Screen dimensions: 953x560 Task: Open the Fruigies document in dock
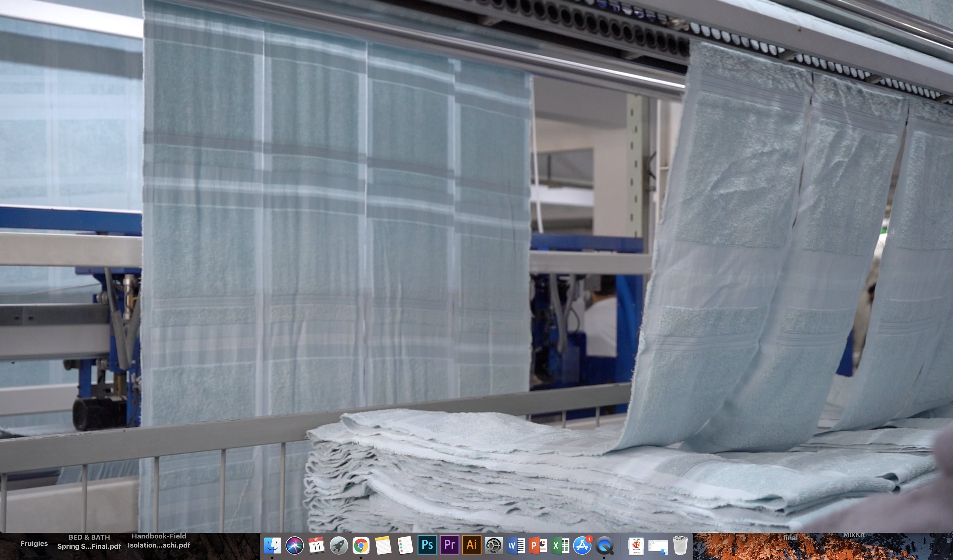tap(636, 546)
